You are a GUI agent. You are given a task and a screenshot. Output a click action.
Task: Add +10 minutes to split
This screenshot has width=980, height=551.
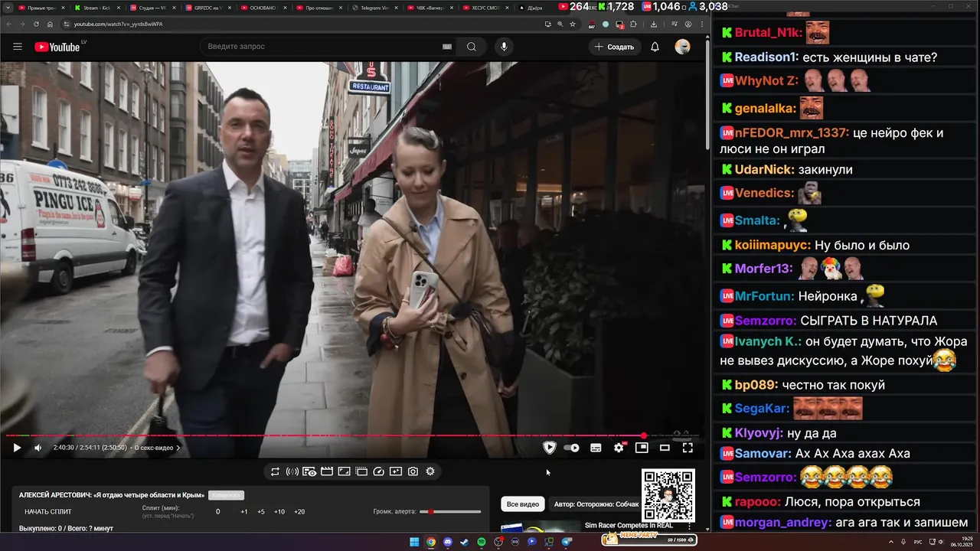click(x=279, y=512)
